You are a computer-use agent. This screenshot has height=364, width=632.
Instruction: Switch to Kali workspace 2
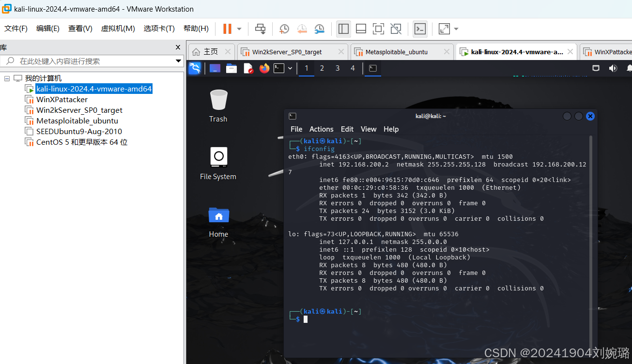coord(322,68)
